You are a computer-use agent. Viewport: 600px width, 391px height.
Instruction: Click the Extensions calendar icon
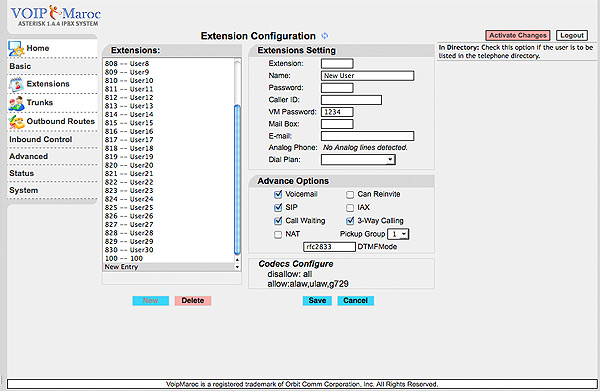[x=16, y=85]
